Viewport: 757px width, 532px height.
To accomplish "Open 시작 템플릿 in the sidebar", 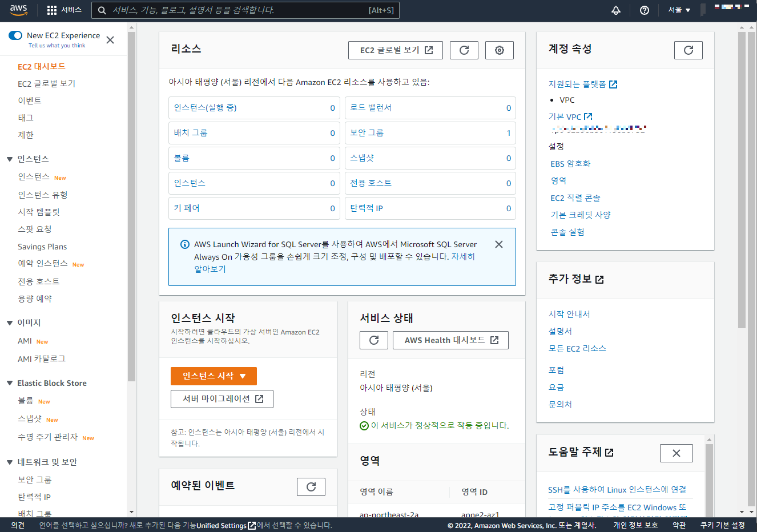I will click(x=39, y=212).
